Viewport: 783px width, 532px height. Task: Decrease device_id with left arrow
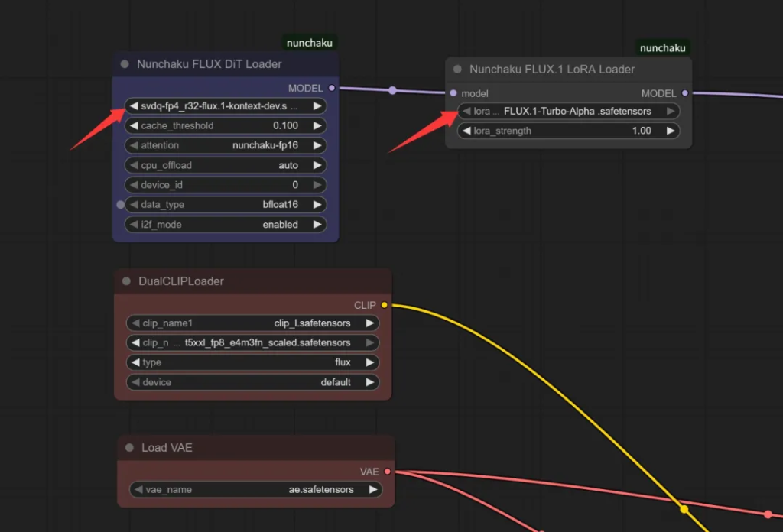133,185
